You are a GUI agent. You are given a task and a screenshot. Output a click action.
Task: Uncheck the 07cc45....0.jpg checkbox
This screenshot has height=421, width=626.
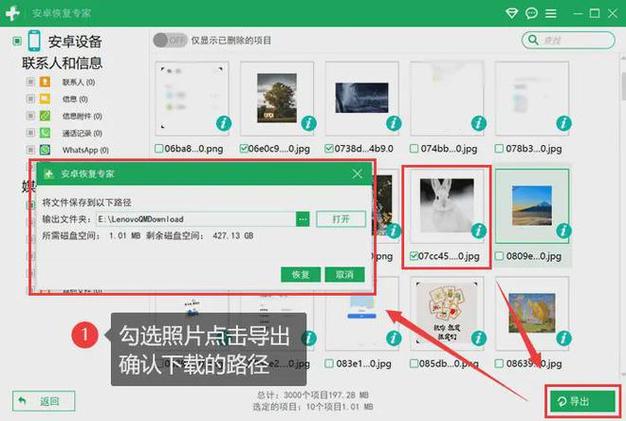[414, 256]
